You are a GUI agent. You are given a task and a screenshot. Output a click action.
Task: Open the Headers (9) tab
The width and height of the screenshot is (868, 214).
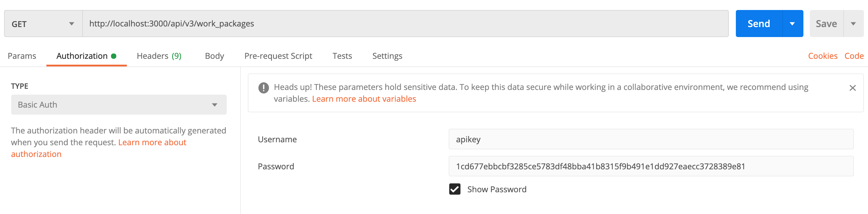(159, 56)
